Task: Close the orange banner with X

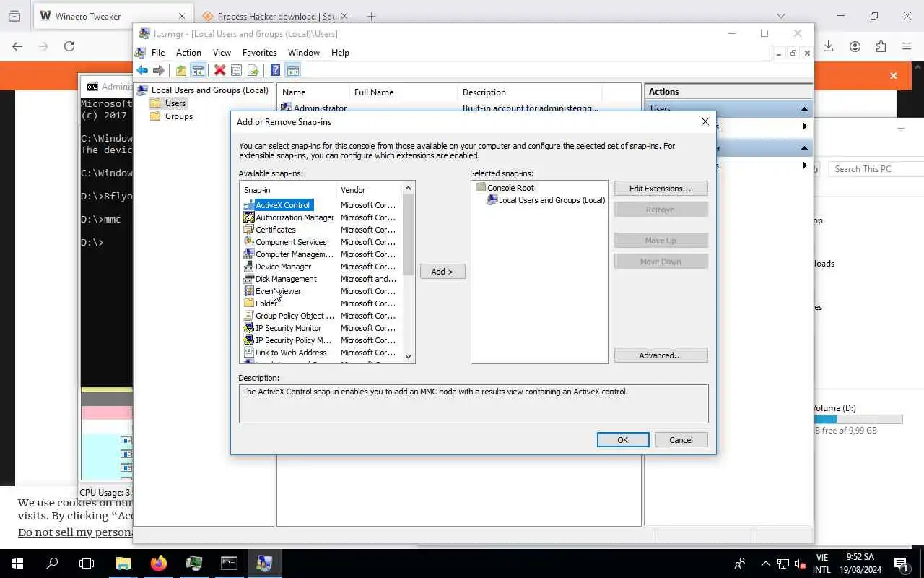Action: tap(894, 76)
